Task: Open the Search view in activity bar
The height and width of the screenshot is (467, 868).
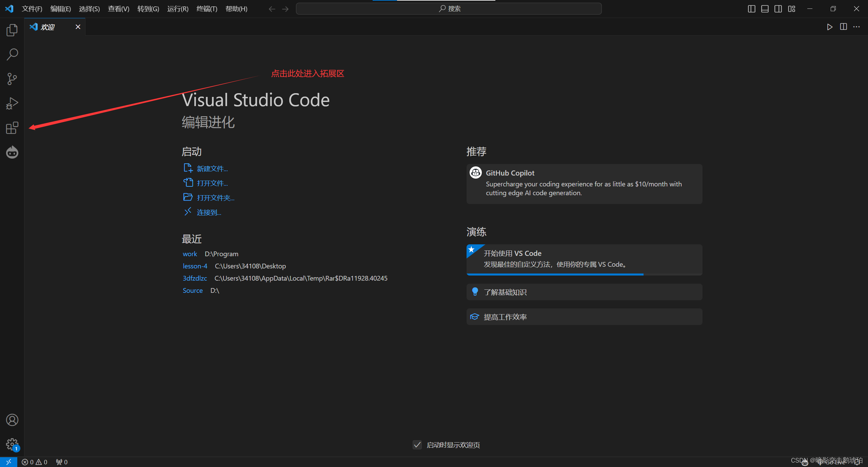Action: [x=12, y=54]
